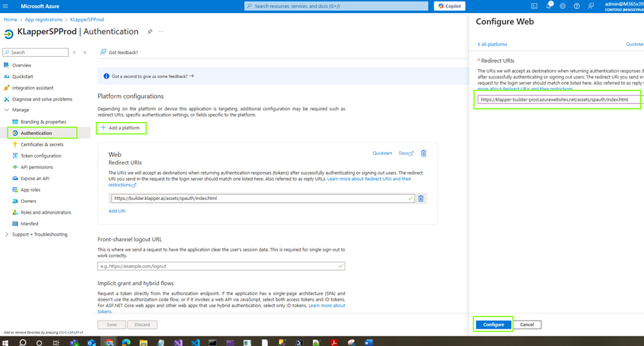The height and width of the screenshot is (346, 644).
Task: Open Integration assistant
Action: pyautogui.click(x=32, y=88)
